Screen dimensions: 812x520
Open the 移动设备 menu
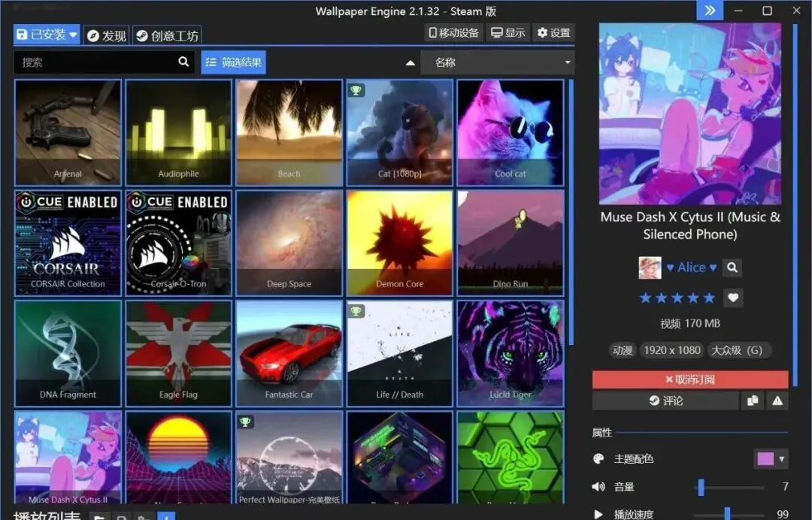[x=453, y=33]
